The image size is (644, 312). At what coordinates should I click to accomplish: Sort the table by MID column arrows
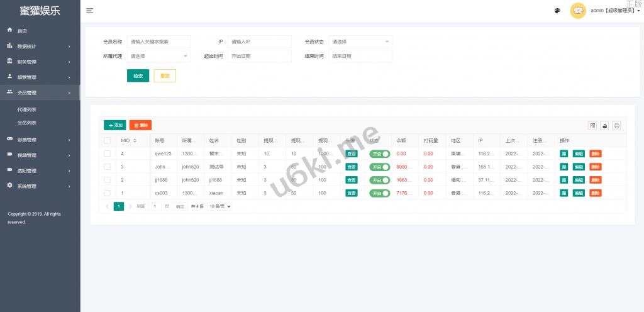[x=135, y=140]
